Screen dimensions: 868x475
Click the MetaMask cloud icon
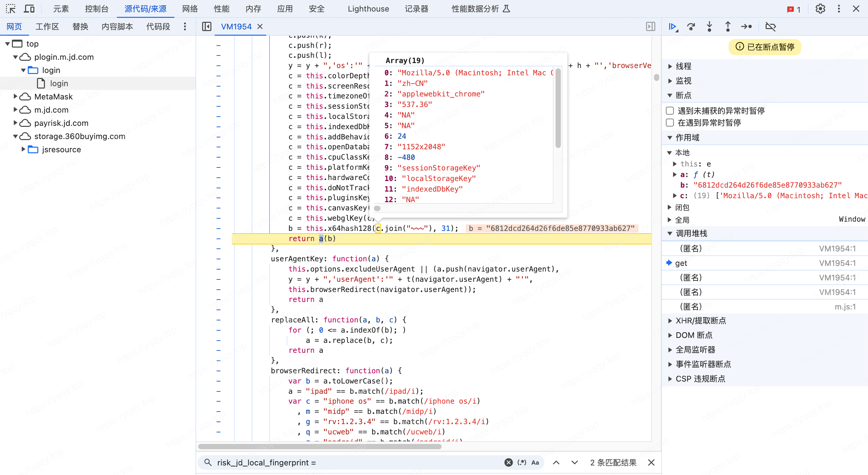pyautogui.click(x=25, y=97)
